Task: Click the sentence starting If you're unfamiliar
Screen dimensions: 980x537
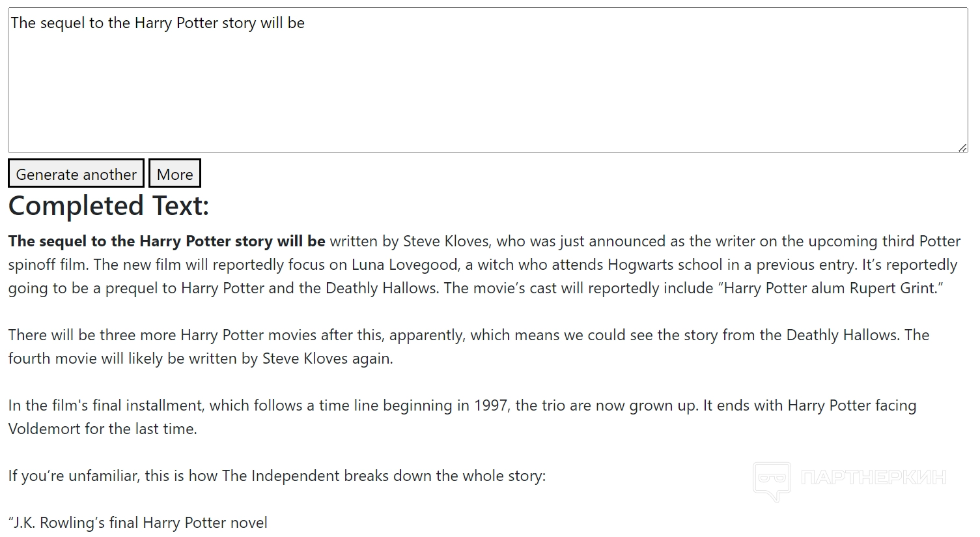Action: click(277, 476)
